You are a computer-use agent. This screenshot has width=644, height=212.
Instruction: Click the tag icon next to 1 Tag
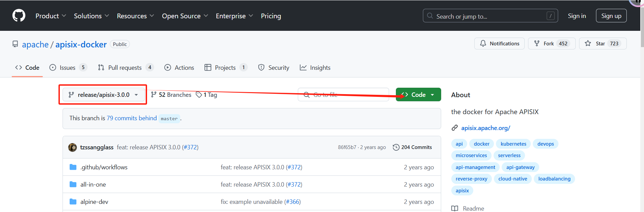pos(199,95)
